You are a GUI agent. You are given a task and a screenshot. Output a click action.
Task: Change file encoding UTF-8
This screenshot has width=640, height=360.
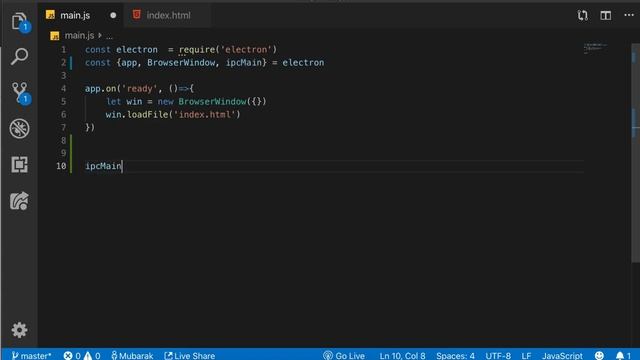498,356
